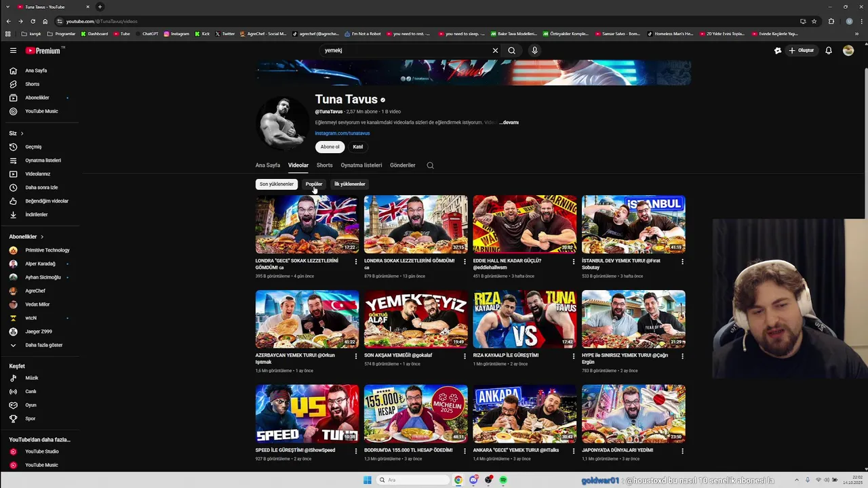The image size is (868, 488).
Task: Switch to Oynatma listeleri channel tab
Action: [x=361, y=165]
